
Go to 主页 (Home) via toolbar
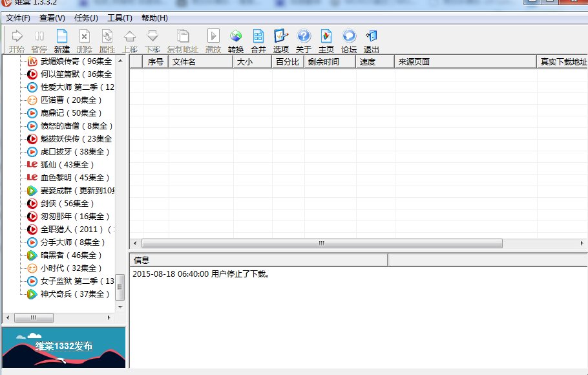[326, 40]
